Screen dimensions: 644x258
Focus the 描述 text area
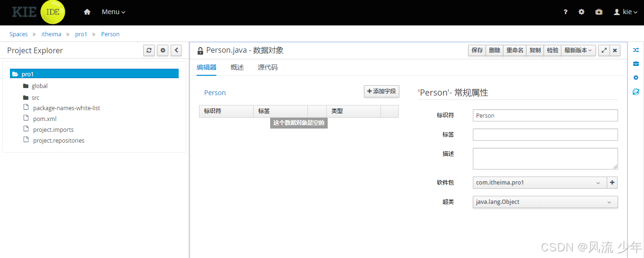(x=545, y=159)
